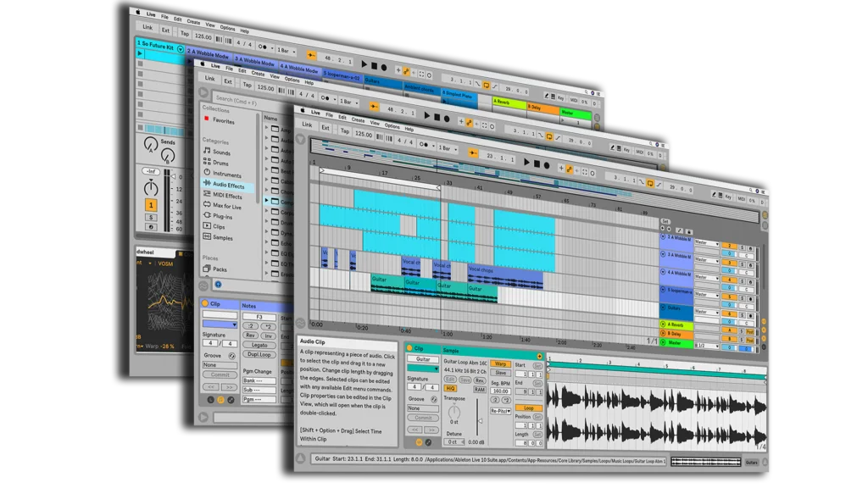The width and height of the screenshot is (868, 488).
Task: Turn on Loop in the Sample box
Action: [x=528, y=408]
